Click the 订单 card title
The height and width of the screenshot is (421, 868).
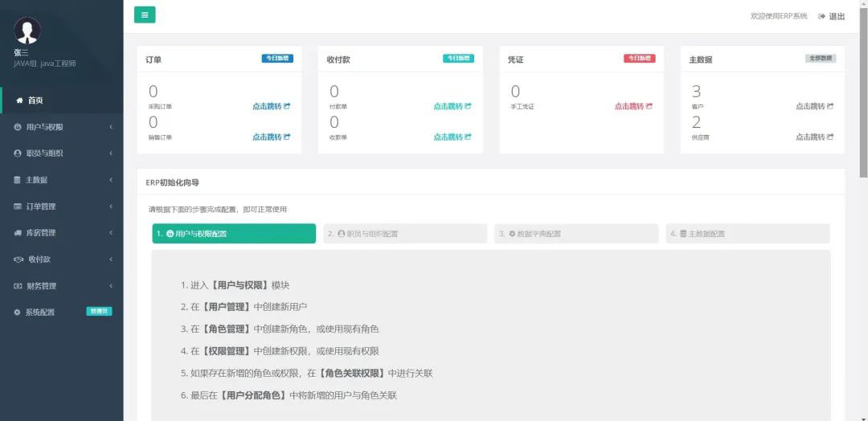[154, 59]
